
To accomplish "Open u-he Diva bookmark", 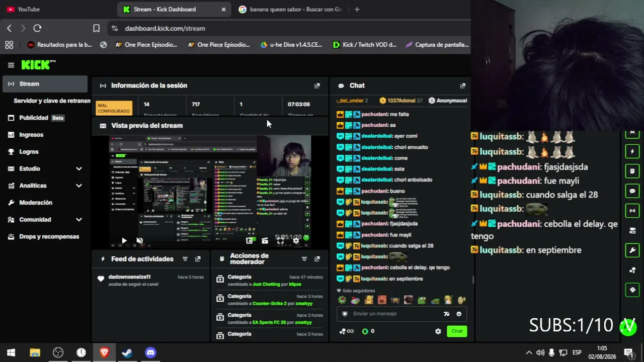I will (x=291, y=45).
